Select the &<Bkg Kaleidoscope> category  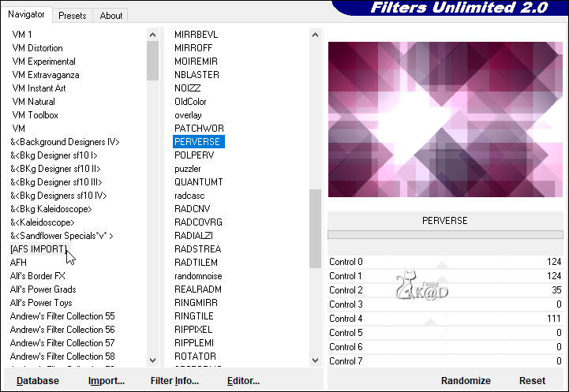[x=51, y=209]
